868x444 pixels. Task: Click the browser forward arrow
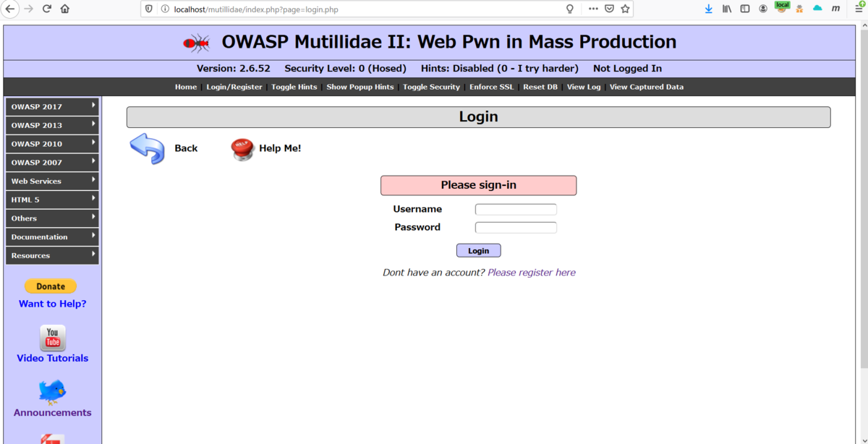pyautogui.click(x=29, y=9)
